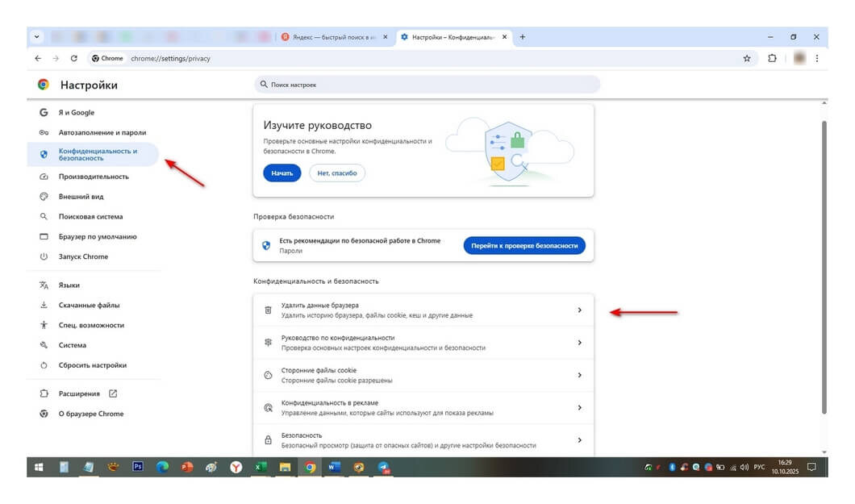Click the Windows Start button
Viewport: 855px width, 504px height.
coord(39,467)
